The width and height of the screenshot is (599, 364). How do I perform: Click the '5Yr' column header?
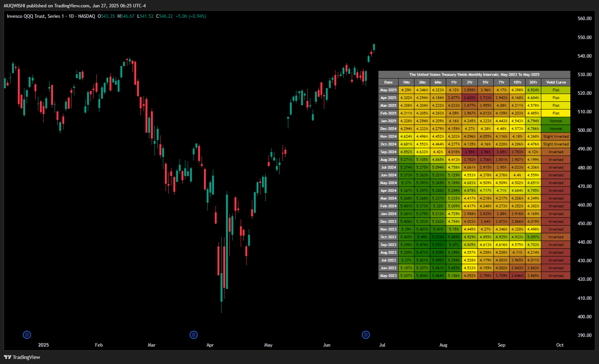(486, 82)
